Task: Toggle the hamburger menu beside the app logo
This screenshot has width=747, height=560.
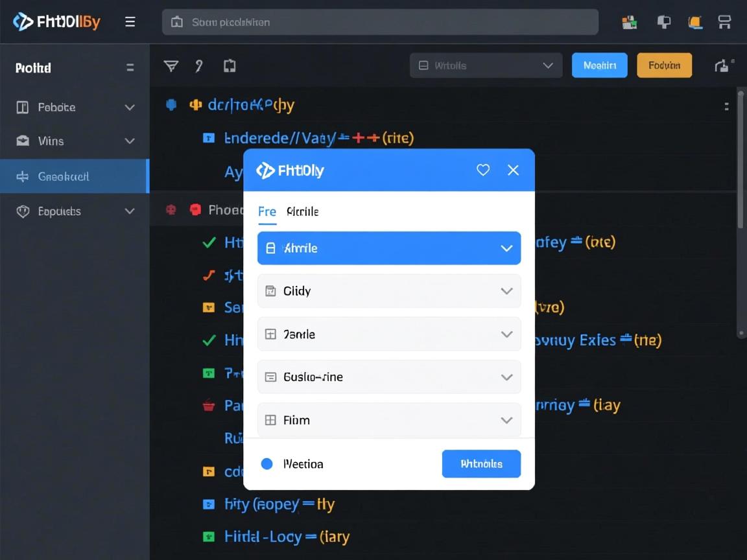Action: pyautogui.click(x=130, y=21)
